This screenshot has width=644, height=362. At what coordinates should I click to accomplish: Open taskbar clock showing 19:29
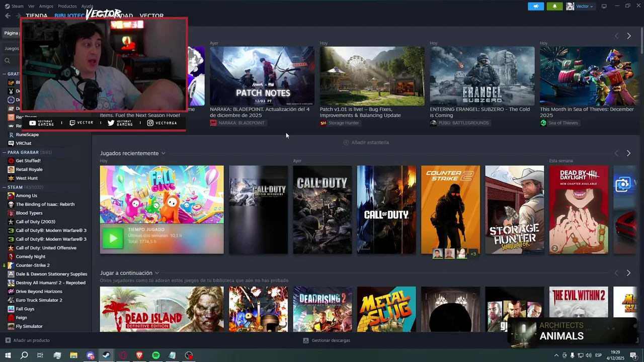(616, 355)
